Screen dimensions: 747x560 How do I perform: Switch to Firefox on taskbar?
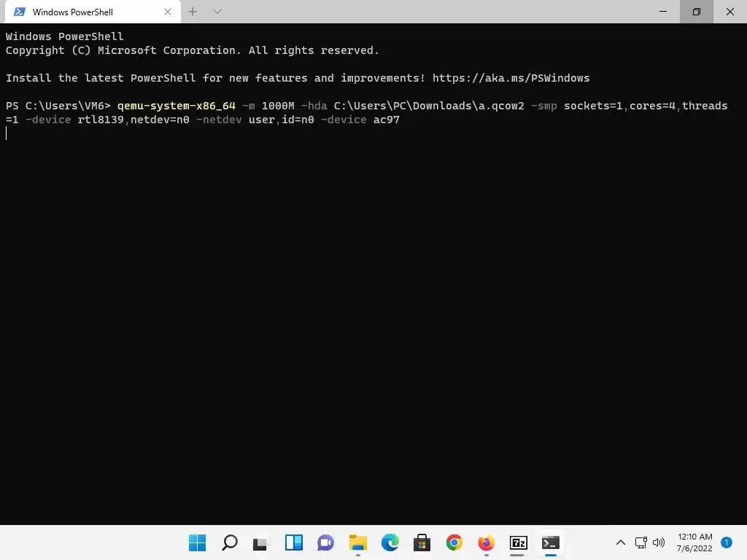pos(487,542)
